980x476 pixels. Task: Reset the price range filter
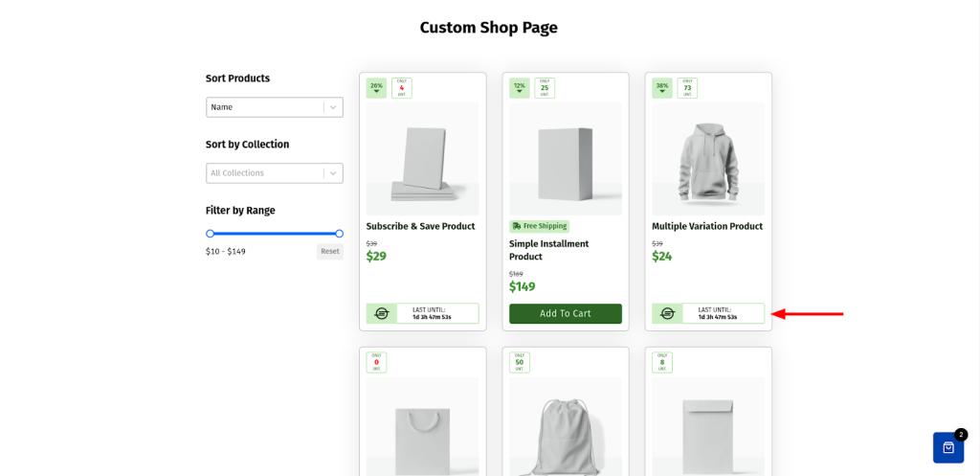(x=329, y=251)
